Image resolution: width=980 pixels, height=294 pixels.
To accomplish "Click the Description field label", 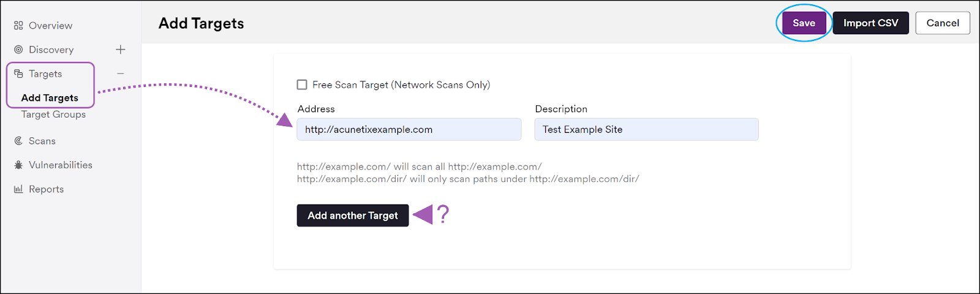I will point(561,109).
